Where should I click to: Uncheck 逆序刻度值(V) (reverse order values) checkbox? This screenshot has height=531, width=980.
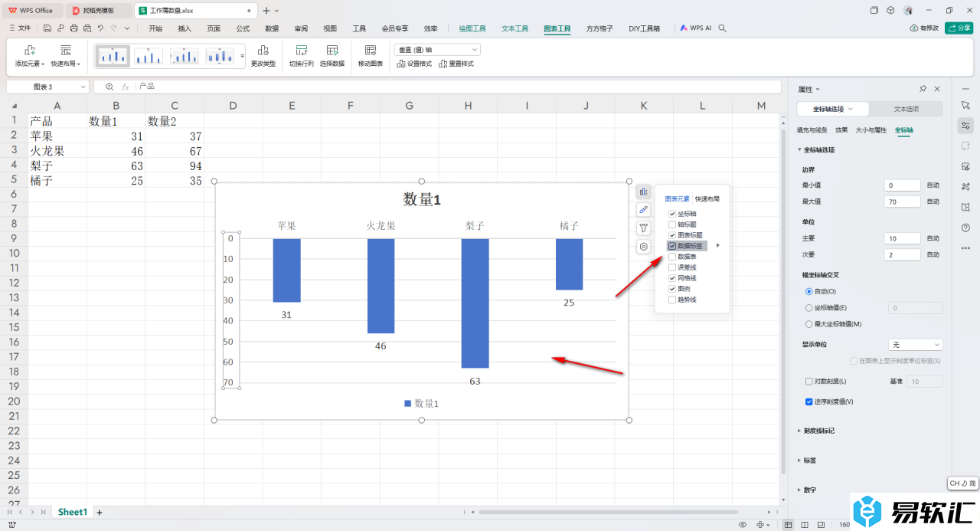(809, 402)
